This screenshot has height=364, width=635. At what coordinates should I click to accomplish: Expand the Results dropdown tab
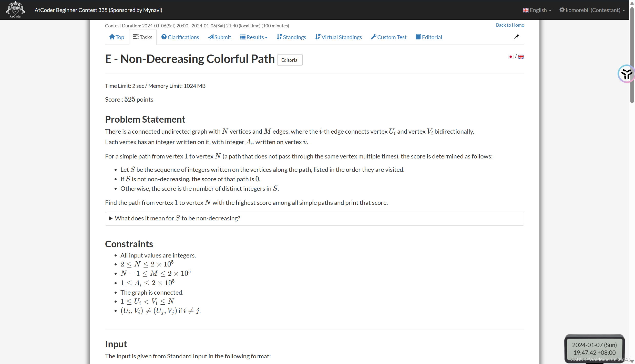click(x=254, y=37)
